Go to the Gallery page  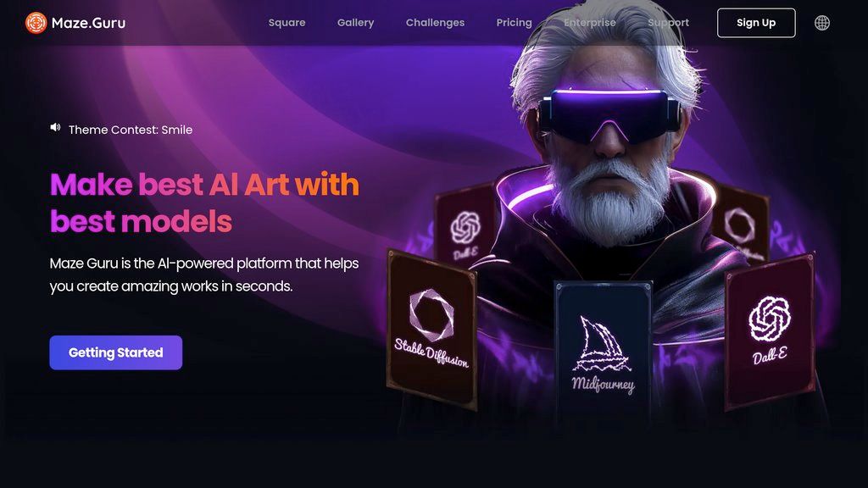(x=355, y=23)
